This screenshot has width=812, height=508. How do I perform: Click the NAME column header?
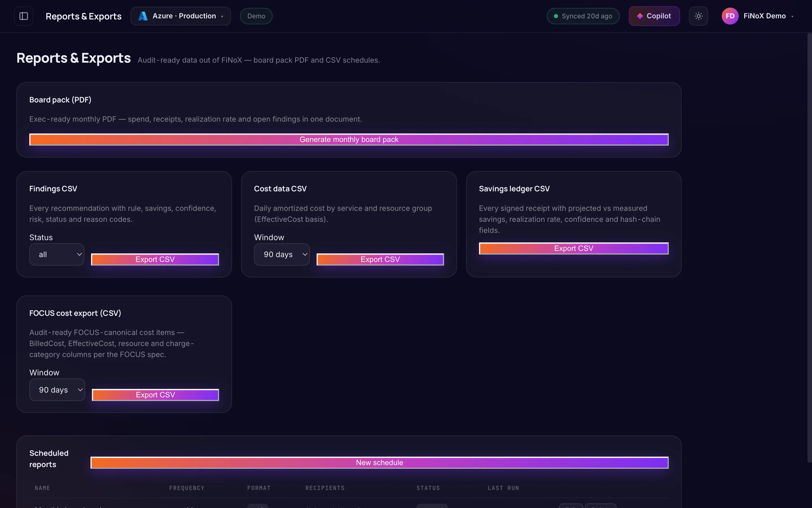42,488
